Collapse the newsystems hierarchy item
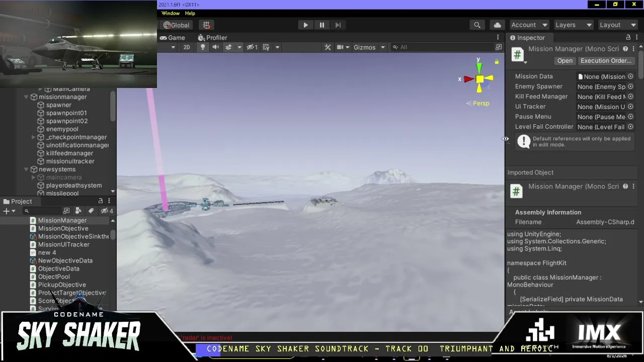 coord(26,169)
